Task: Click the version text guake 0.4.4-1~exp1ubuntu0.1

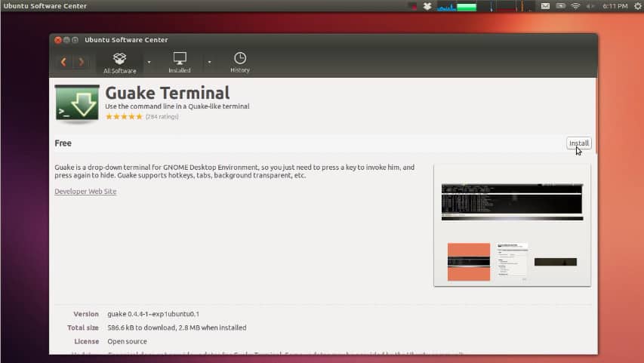Action: point(153,314)
